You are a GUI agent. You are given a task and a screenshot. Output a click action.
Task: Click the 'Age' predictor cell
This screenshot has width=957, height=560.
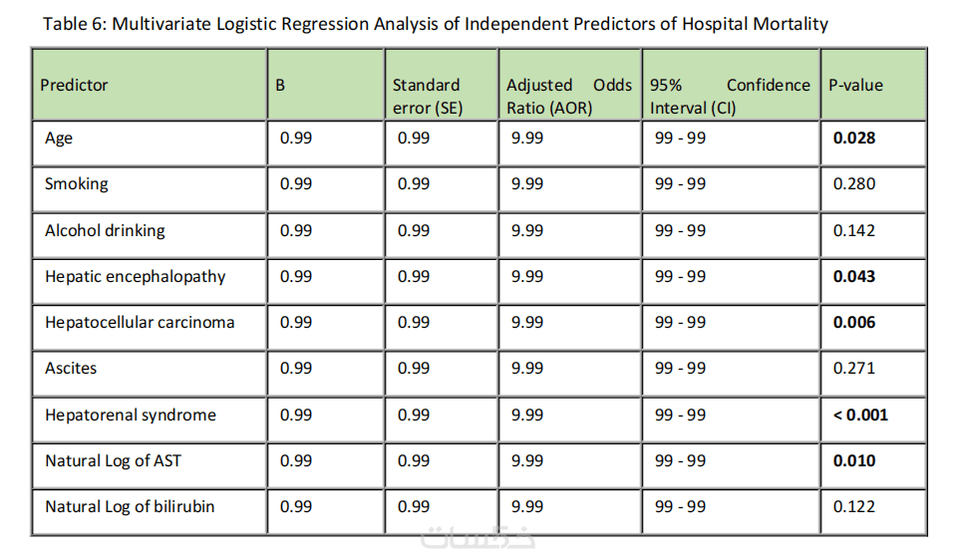click(59, 139)
